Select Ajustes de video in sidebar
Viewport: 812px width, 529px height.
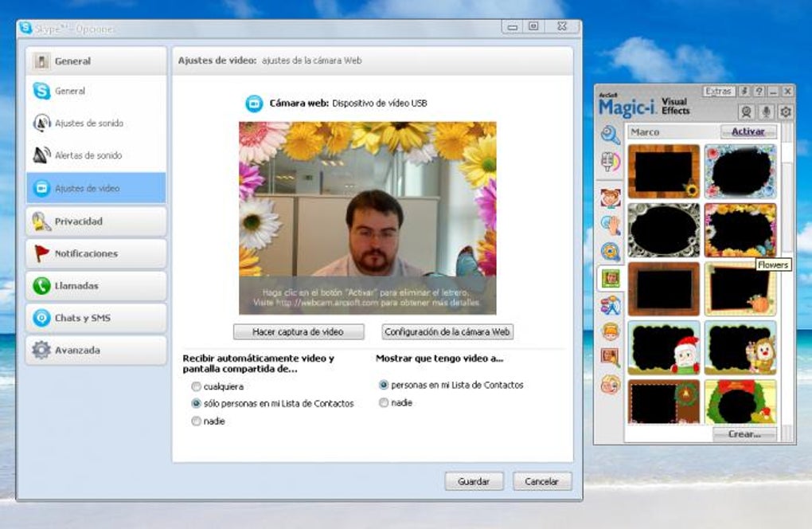pos(96,188)
